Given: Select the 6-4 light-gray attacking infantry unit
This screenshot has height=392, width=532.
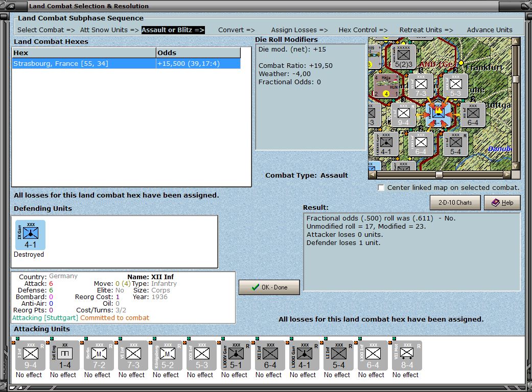Looking at the screenshot, I should pos(373,355).
